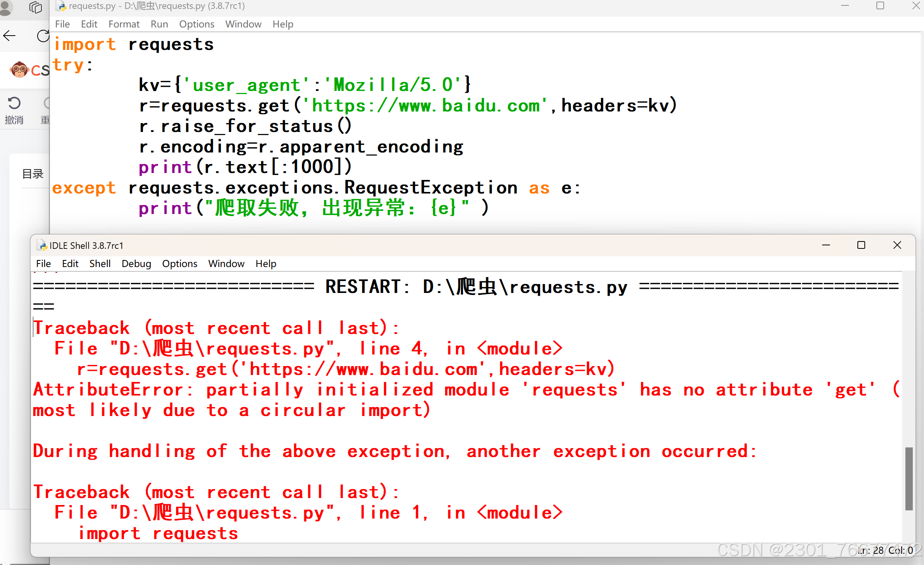Select the 目录 contents tab on the left
The height and width of the screenshot is (565, 924).
(x=33, y=173)
